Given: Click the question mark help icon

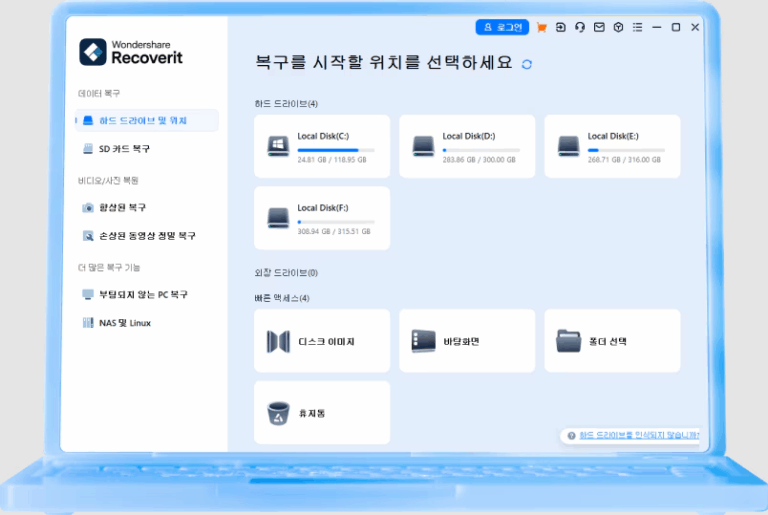Looking at the screenshot, I should pos(571,436).
